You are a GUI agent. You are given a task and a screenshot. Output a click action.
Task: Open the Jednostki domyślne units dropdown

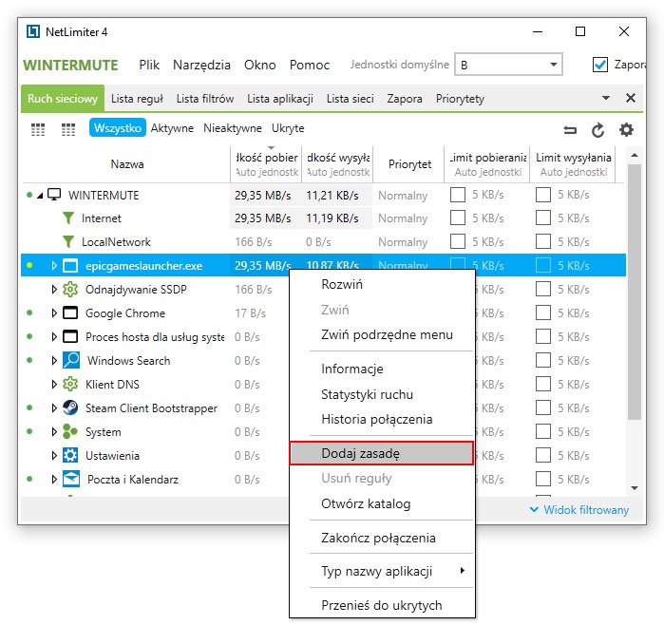point(508,65)
